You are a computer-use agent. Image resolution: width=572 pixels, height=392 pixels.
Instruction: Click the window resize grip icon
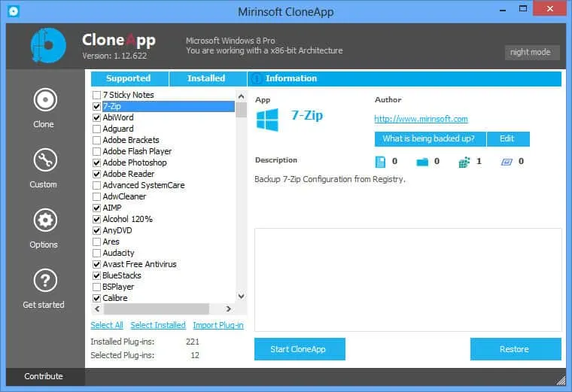point(561,381)
